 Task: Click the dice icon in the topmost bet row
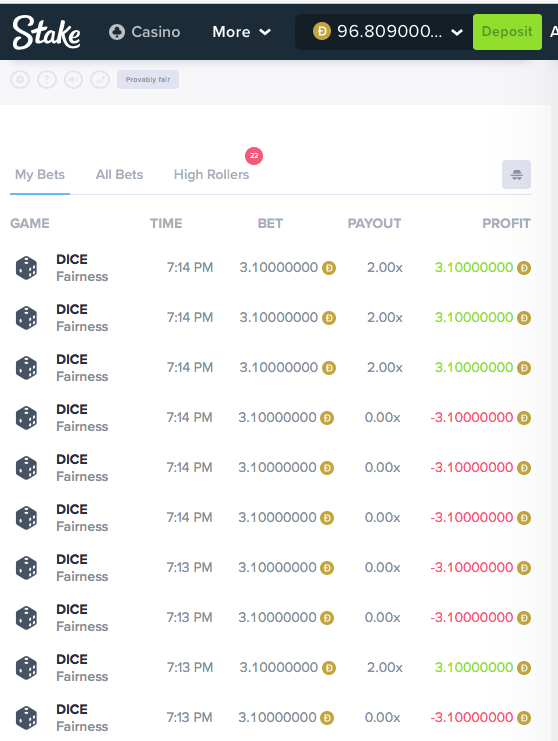coord(26,268)
